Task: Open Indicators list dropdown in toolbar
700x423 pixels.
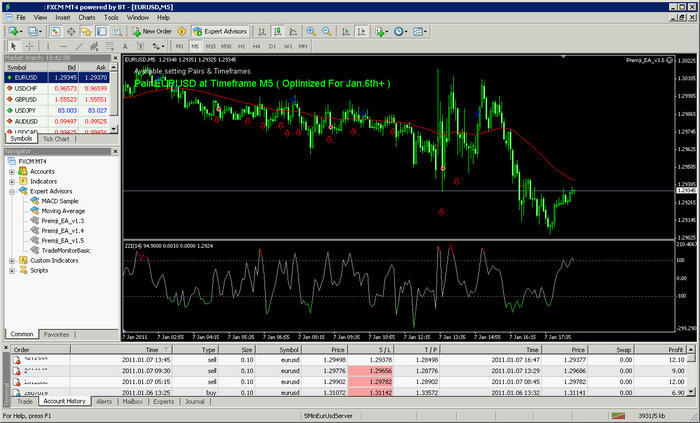Action: [x=381, y=31]
